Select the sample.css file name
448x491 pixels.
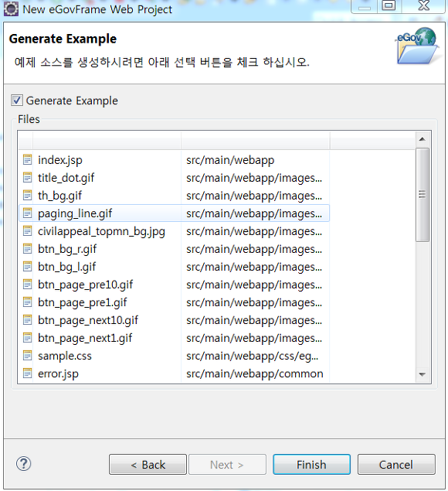pyautogui.click(x=65, y=356)
